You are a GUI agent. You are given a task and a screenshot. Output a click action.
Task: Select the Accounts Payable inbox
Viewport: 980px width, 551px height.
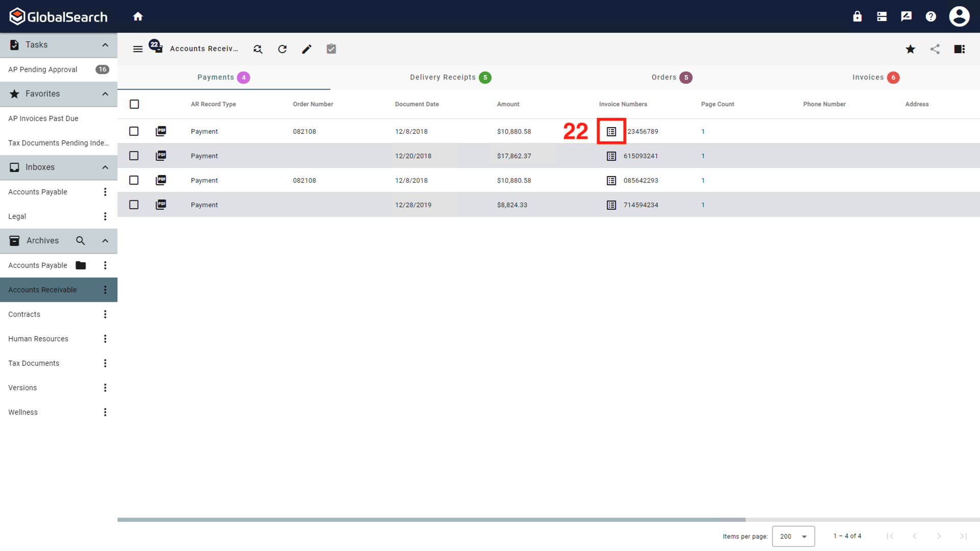click(x=38, y=192)
